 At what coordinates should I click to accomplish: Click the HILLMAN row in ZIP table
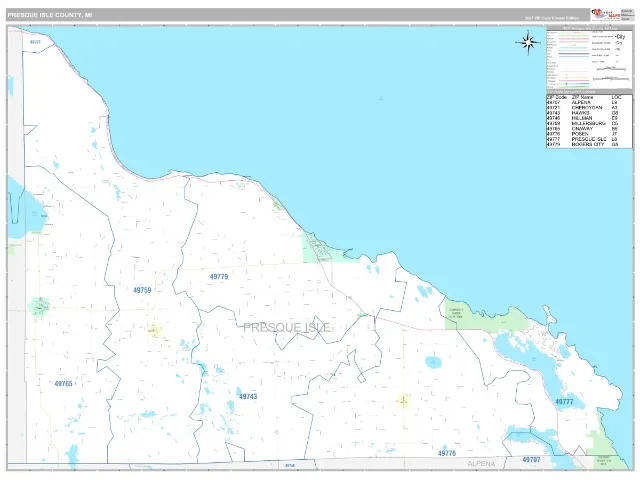[x=584, y=118]
